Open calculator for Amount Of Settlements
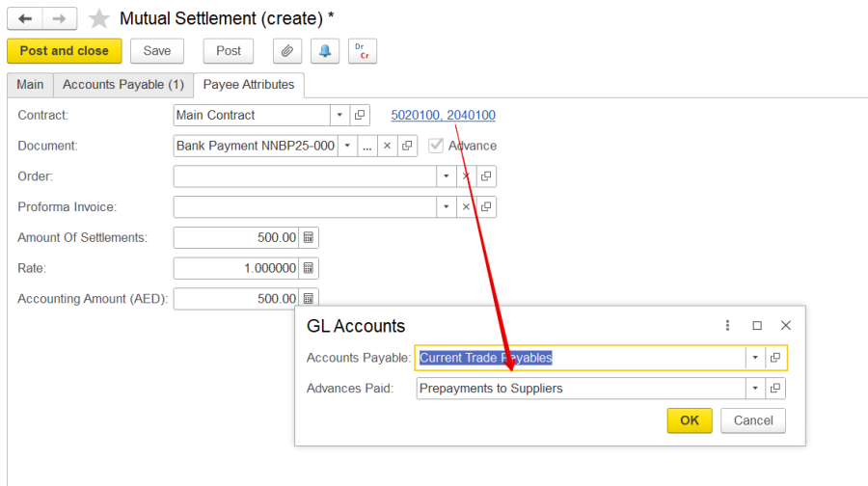 309,237
